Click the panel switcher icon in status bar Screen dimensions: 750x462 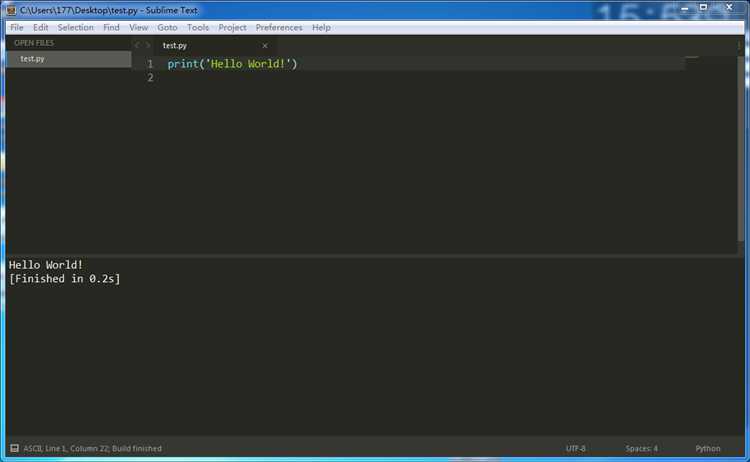coord(14,448)
